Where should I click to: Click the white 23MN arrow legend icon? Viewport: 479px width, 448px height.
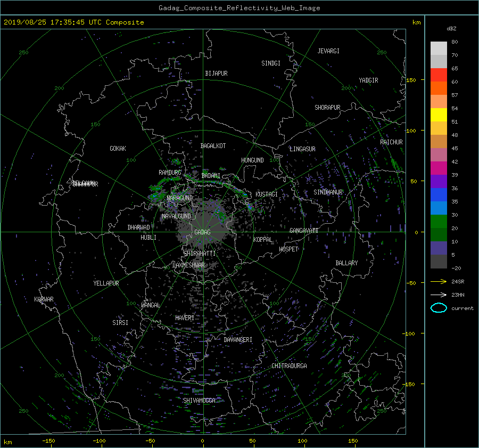pyautogui.click(x=439, y=295)
